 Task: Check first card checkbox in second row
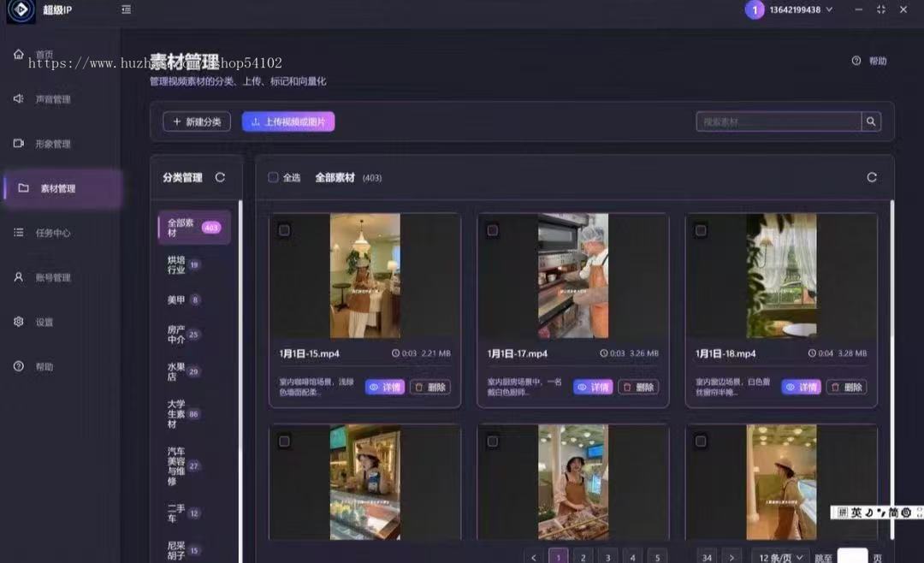point(284,441)
